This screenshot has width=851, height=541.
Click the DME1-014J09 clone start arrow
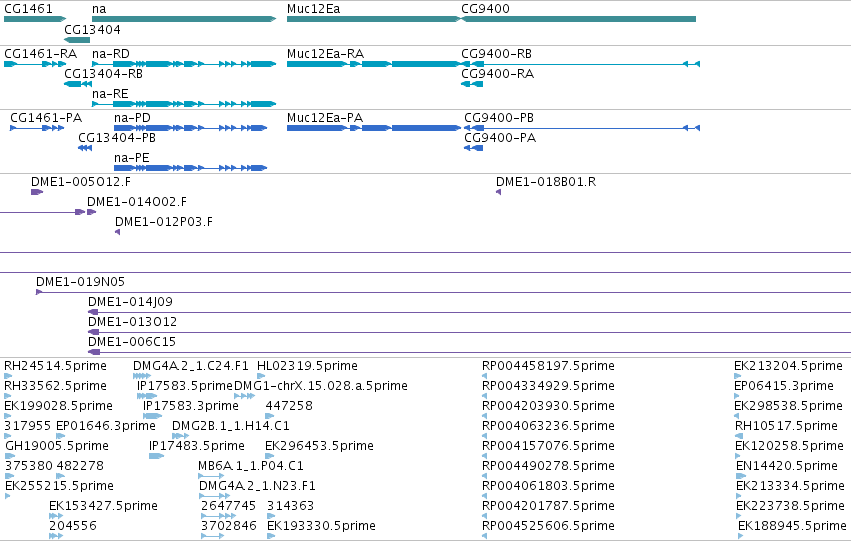click(x=93, y=312)
